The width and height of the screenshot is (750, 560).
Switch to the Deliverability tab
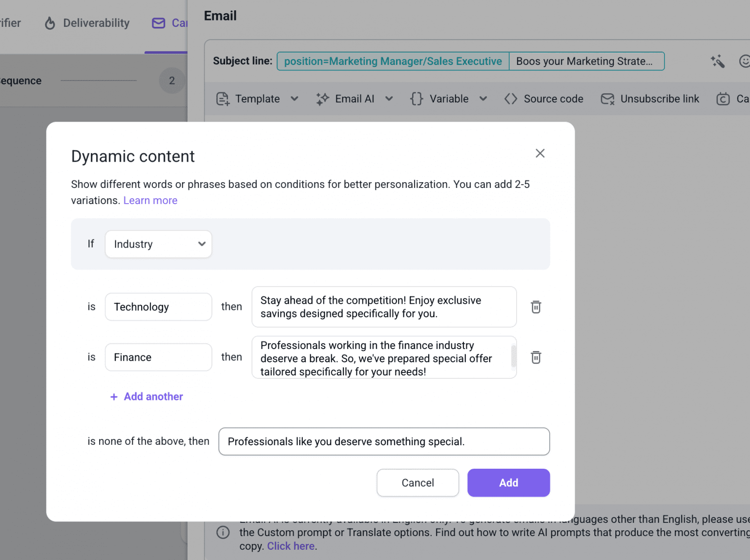96,23
